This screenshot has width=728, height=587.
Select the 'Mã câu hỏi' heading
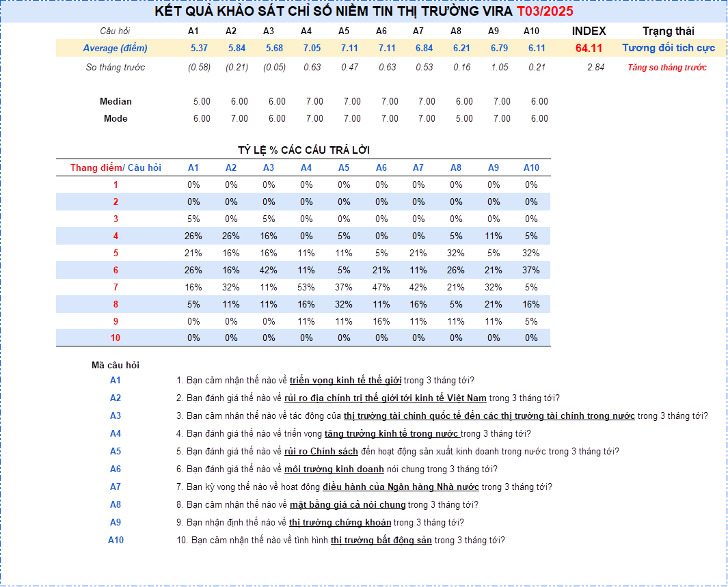(x=116, y=366)
